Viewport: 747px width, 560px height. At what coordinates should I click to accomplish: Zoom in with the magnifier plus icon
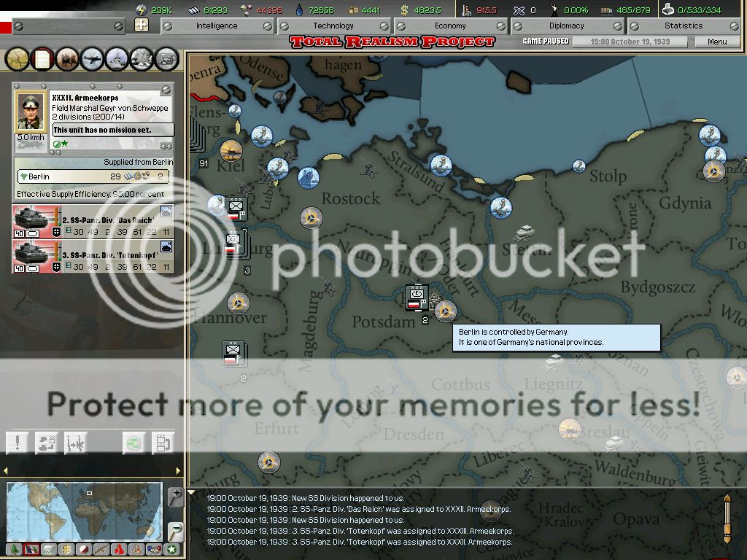[176, 497]
